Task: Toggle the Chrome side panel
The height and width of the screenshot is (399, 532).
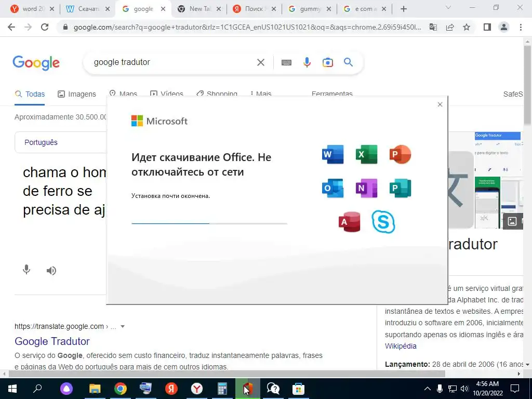Action: [487, 27]
